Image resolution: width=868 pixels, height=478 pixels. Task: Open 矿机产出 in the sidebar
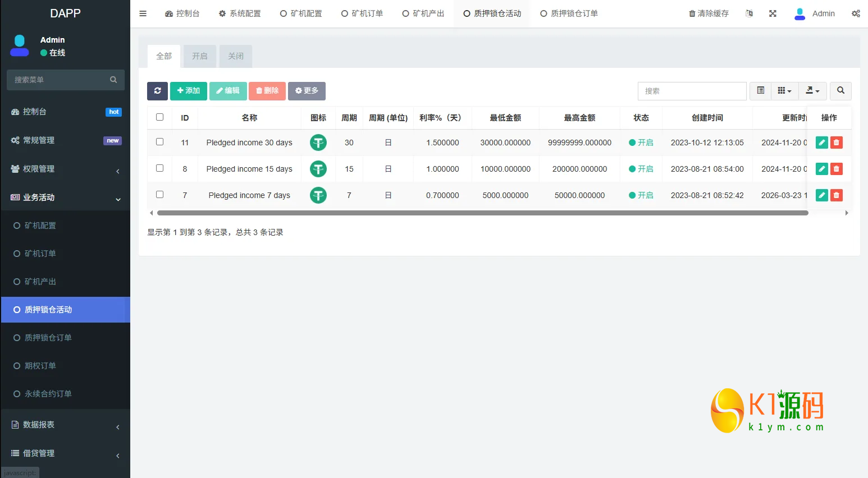click(x=66, y=282)
